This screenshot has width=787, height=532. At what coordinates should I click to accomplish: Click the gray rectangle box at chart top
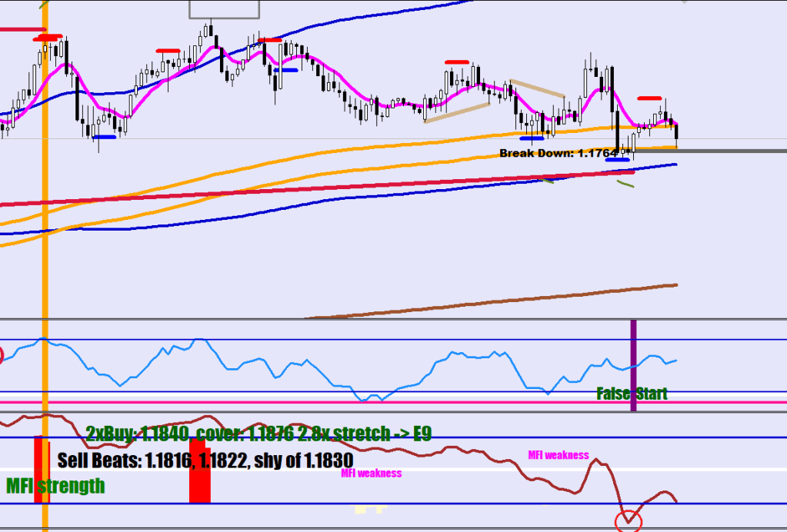pos(224,8)
